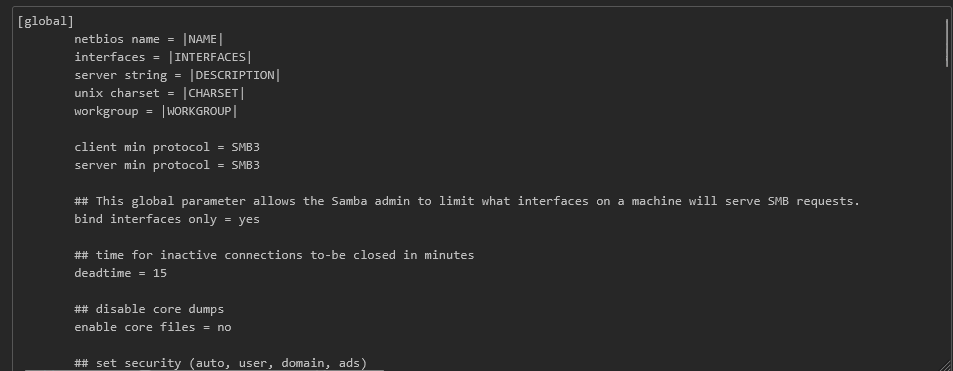The height and width of the screenshot is (371, 953).
Task: Click the '## disable core dumps' comment
Action: pos(149,309)
